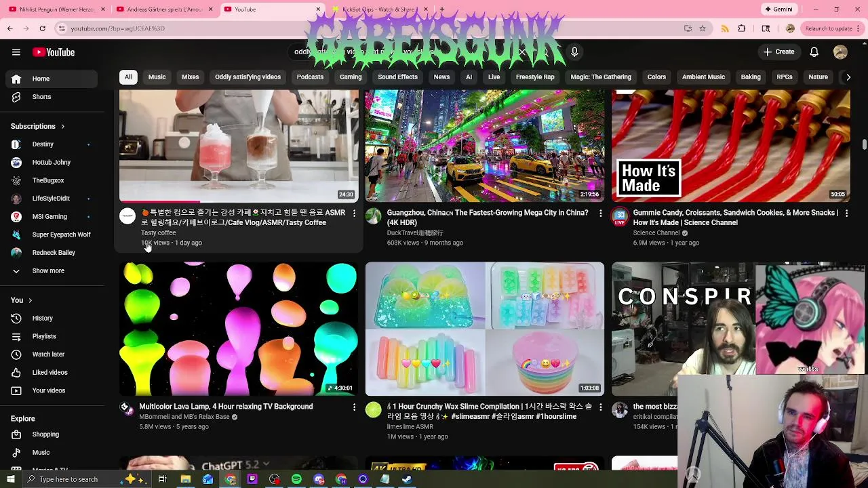Open Liked videos
The height and width of the screenshot is (488, 868).
point(52,373)
